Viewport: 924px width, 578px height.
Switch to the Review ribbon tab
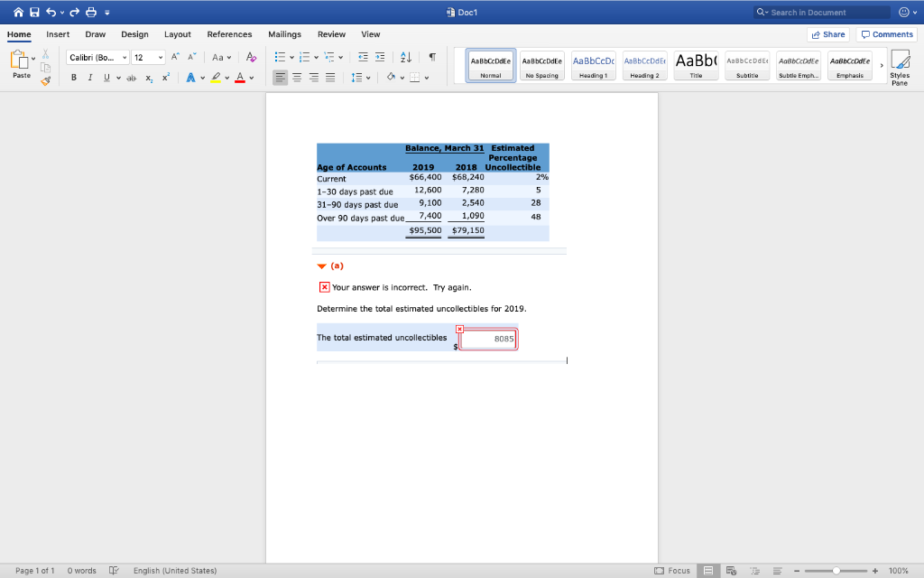click(332, 33)
